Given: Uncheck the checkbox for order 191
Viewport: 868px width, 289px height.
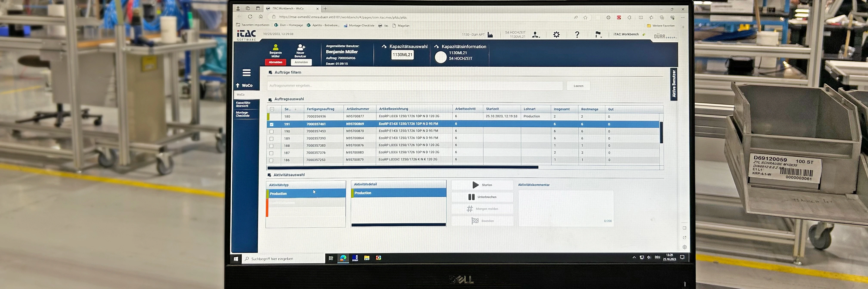Looking at the screenshot, I should click(272, 124).
